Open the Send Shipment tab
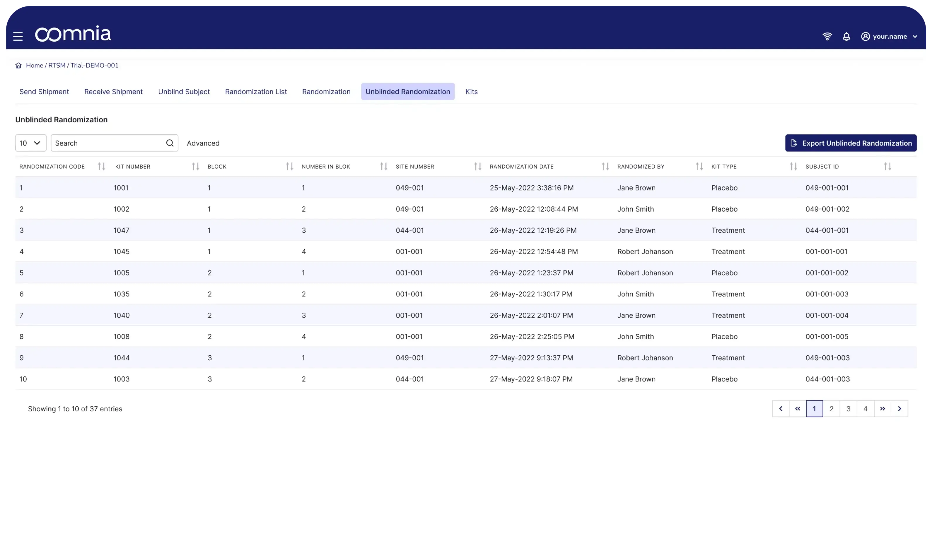The width and height of the screenshot is (932, 560). 44,92
